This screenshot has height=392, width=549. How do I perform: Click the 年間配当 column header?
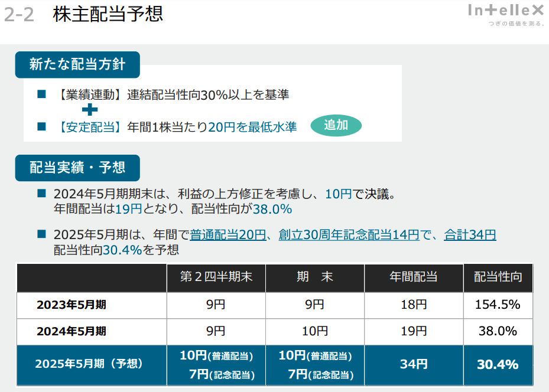(x=414, y=277)
